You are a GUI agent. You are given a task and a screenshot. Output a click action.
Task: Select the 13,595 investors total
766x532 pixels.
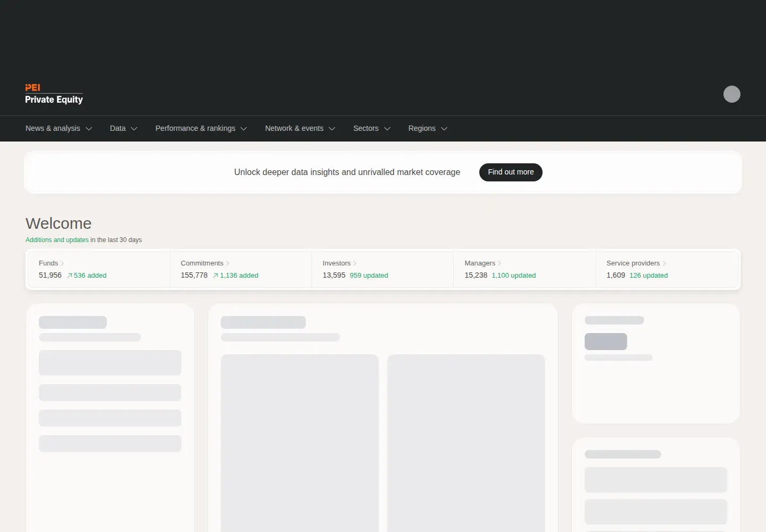coord(334,276)
